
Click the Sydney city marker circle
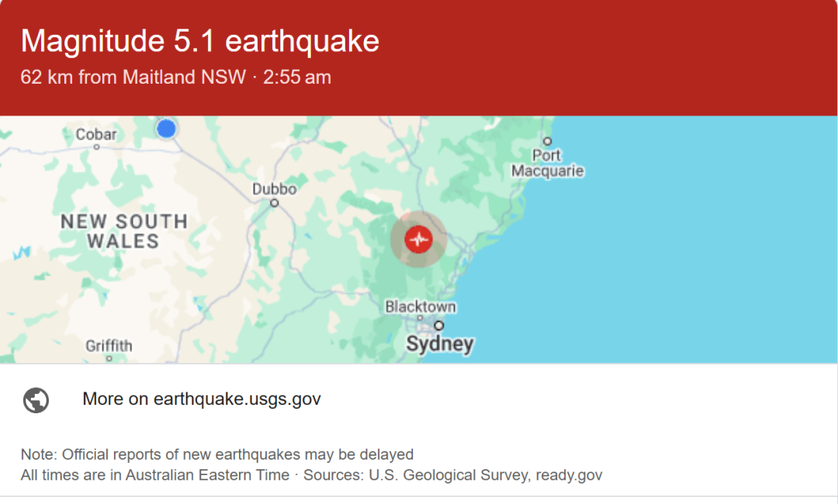(438, 325)
